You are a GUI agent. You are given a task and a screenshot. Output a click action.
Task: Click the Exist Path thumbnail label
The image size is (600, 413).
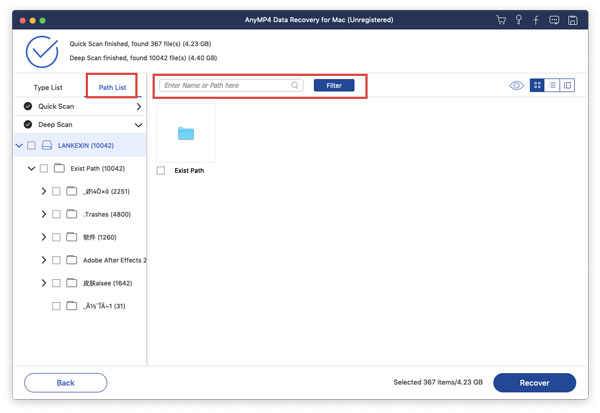point(189,170)
